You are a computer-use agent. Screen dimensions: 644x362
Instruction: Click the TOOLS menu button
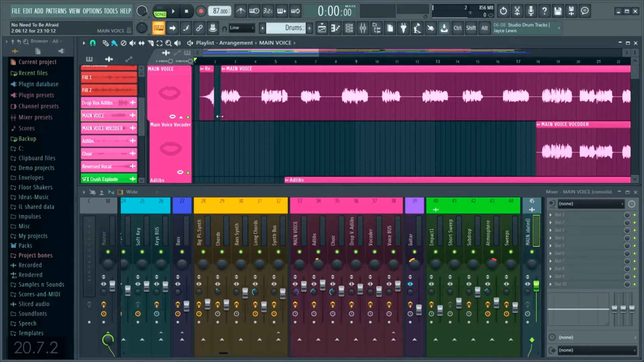pos(110,11)
